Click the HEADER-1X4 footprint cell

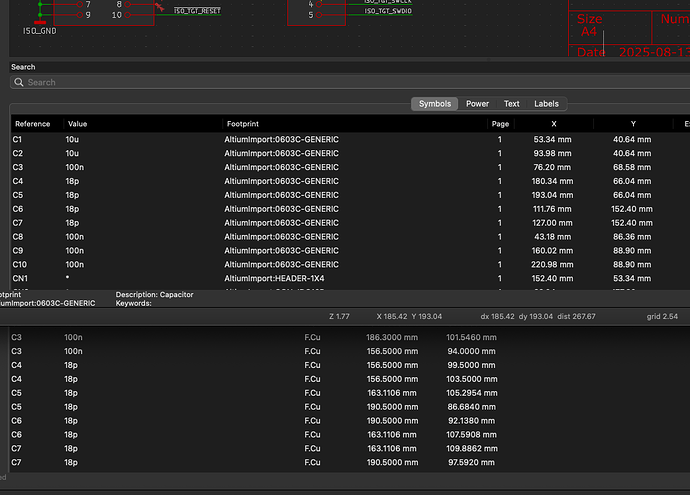[274, 279]
